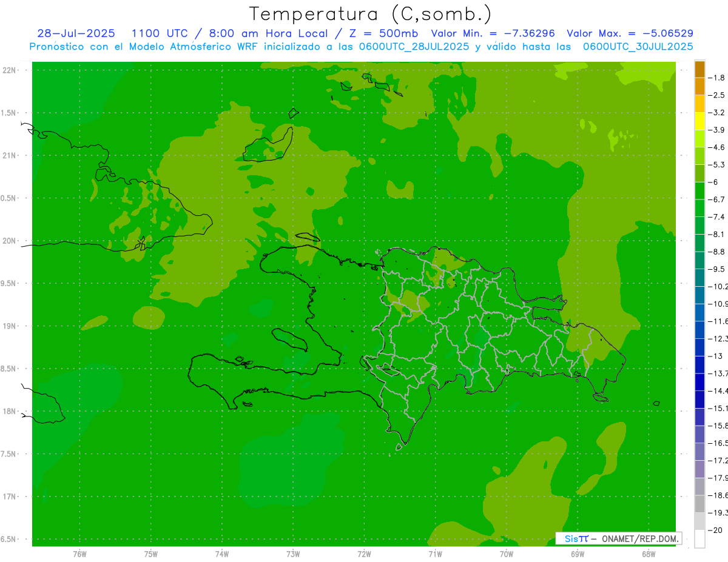Click the "Valor Min. = -7.36296" value
728x562 pixels.
(x=493, y=33)
